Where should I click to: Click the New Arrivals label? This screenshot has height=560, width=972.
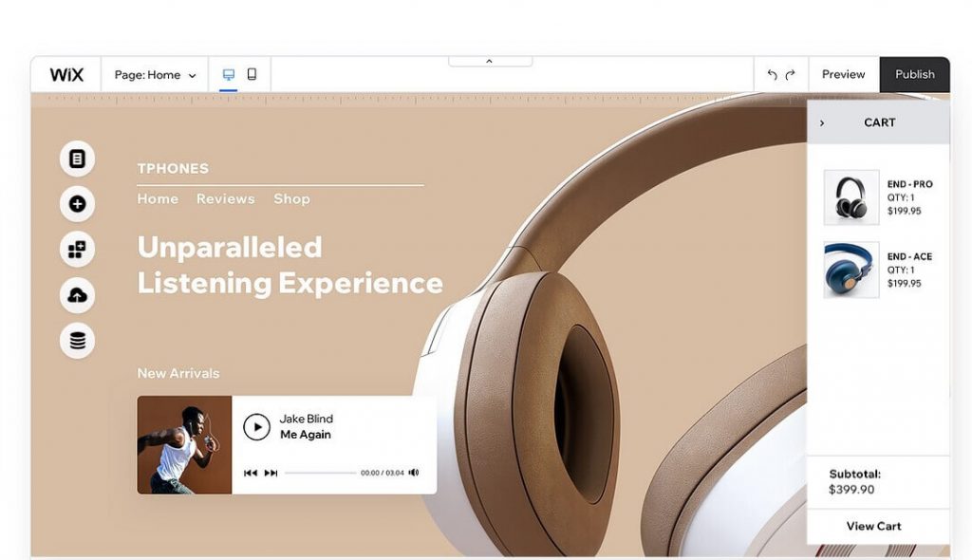tap(178, 373)
